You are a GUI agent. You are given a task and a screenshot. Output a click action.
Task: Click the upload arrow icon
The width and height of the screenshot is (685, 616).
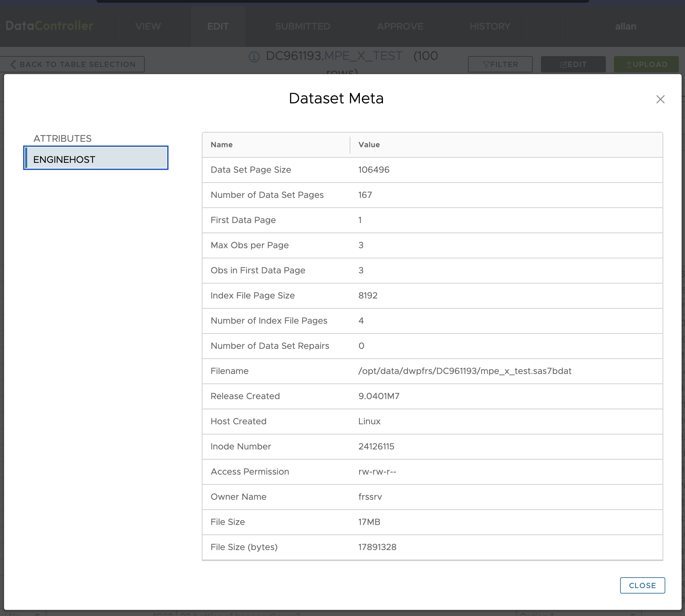pyautogui.click(x=629, y=65)
